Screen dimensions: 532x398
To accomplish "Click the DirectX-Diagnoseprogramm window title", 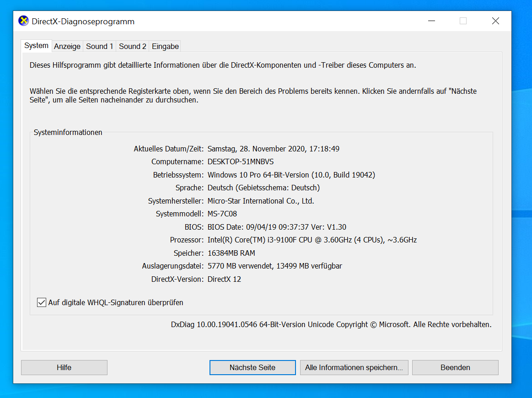I will pyautogui.click(x=83, y=22).
